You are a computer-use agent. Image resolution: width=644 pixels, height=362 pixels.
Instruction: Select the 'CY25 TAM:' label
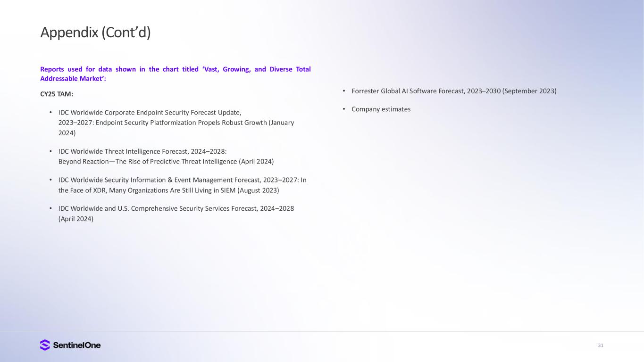pyautogui.click(x=57, y=94)
